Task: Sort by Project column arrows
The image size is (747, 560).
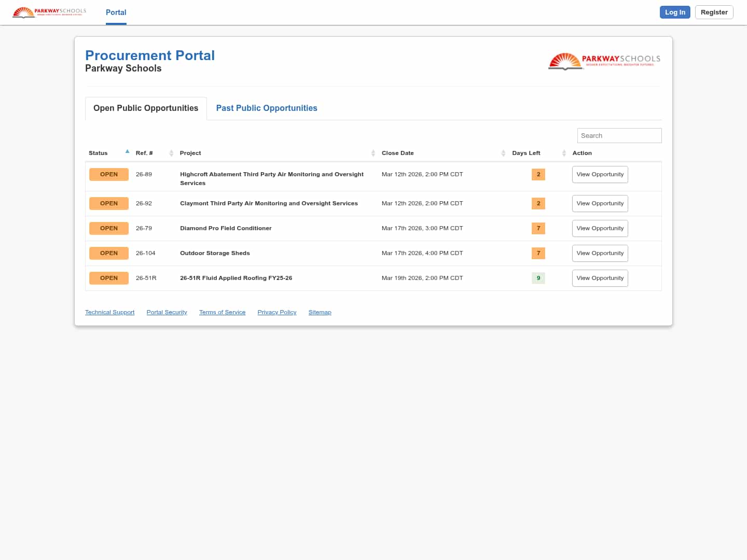Action: pyautogui.click(x=373, y=153)
